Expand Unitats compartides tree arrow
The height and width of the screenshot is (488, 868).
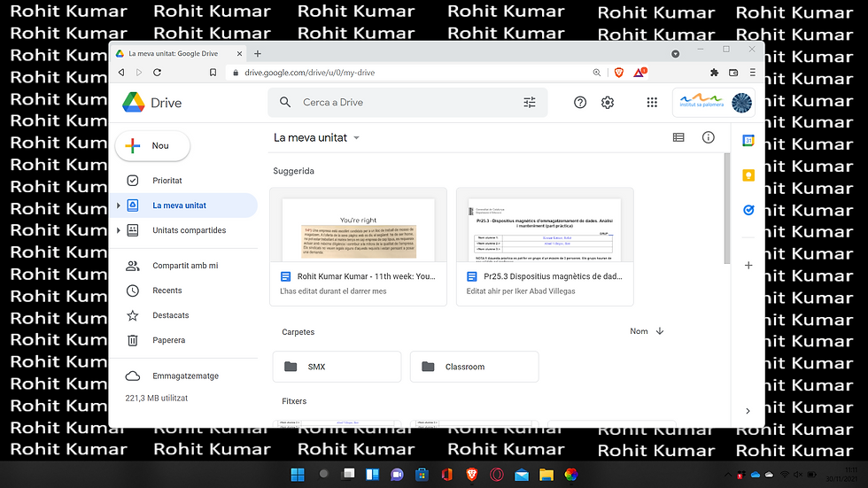click(x=118, y=230)
